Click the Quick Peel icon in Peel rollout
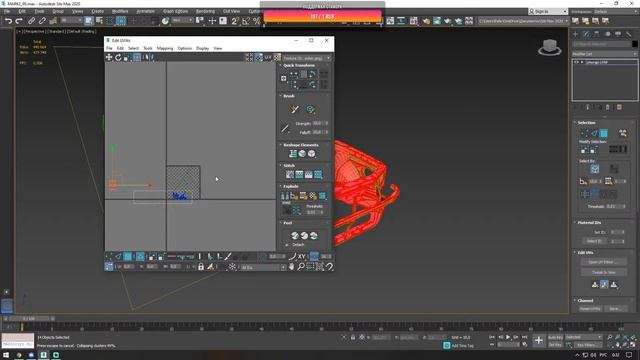640x360 pixels. (x=295, y=236)
